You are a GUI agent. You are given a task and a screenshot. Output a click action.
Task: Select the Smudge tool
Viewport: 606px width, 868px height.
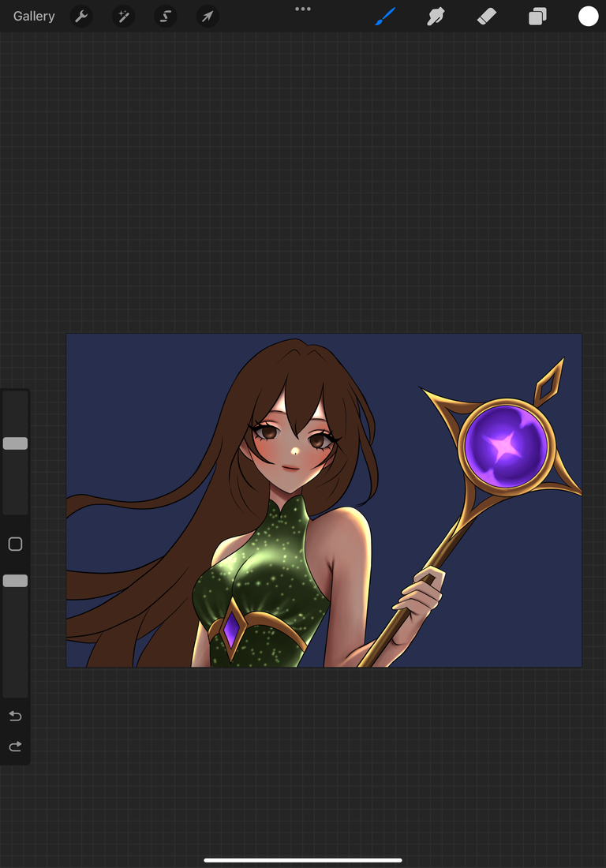coord(436,17)
